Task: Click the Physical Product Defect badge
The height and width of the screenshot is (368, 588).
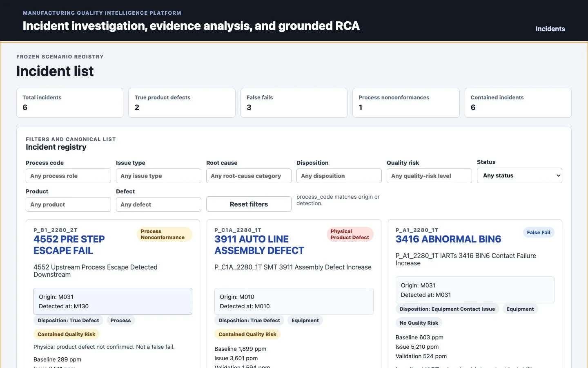Action: pos(350,234)
